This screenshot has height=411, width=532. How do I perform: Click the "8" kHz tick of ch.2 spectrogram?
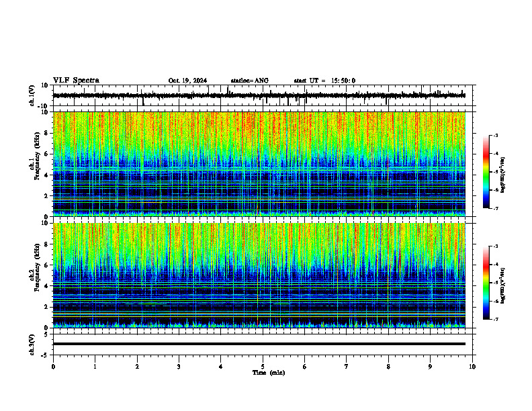pyautogui.click(x=46, y=244)
